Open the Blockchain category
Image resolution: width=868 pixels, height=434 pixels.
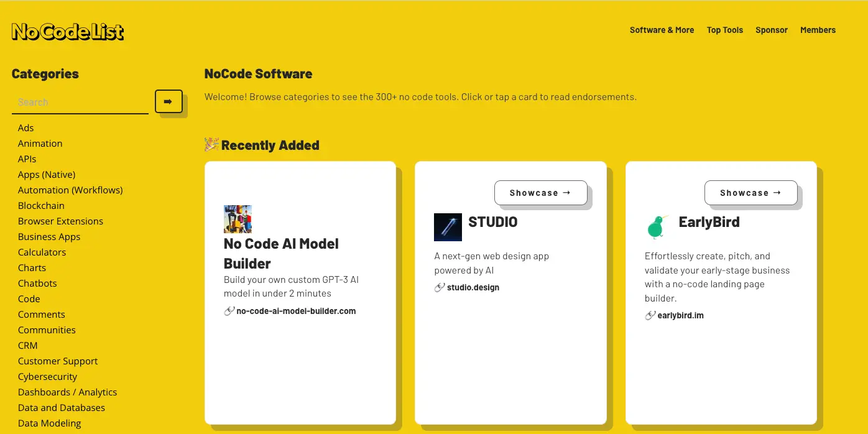coord(41,205)
